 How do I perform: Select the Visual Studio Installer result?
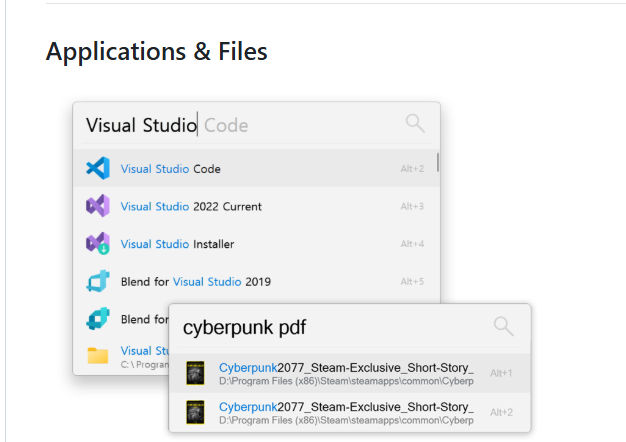point(256,244)
